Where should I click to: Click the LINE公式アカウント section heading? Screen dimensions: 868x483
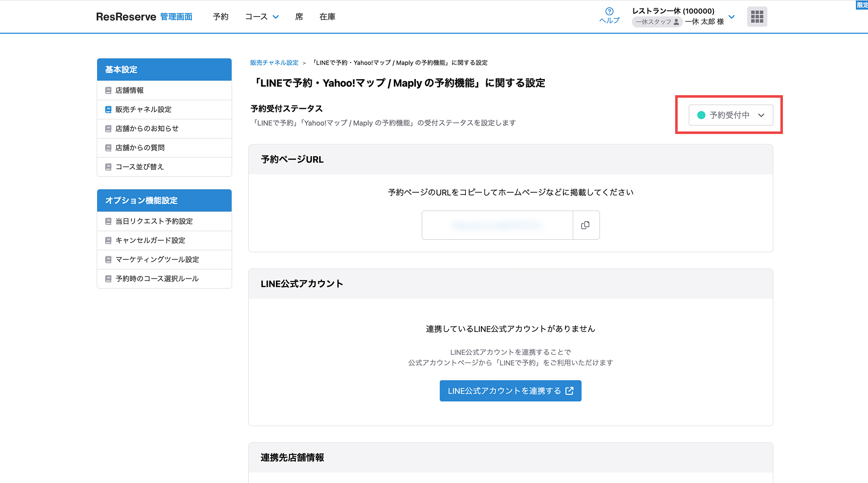pyautogui.click(x=302, y=284)
